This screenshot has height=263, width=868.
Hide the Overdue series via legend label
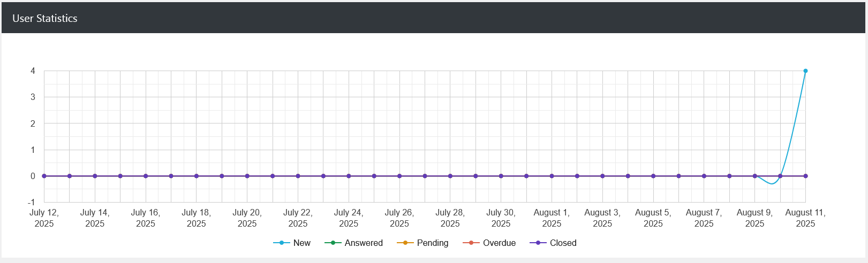(x=499, y=243)
